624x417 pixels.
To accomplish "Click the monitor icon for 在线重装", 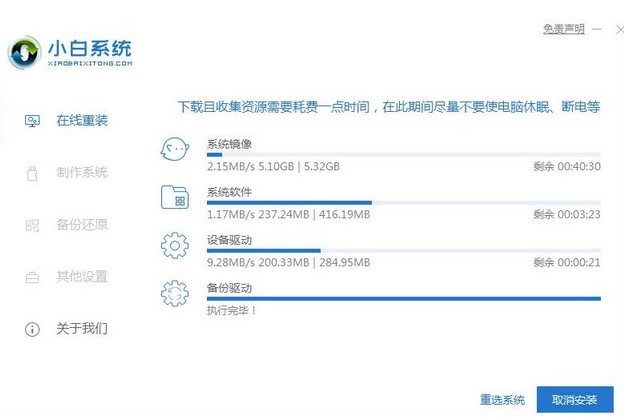I will click(32, 121).
